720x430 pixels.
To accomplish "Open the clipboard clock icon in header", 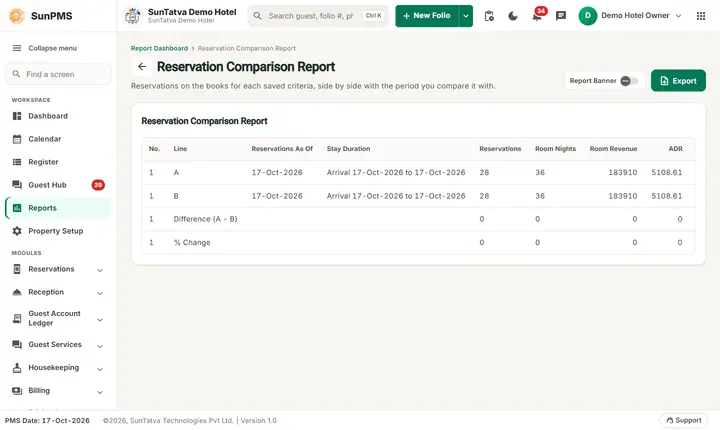I will (x=489, y=16).
